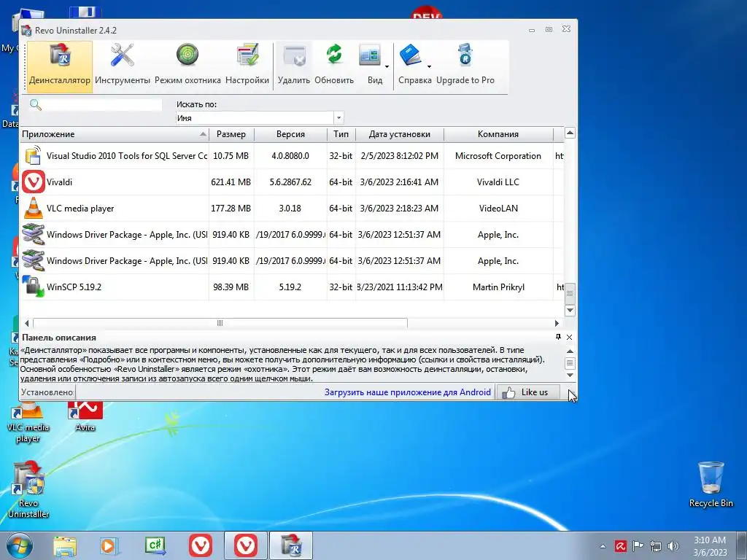The width and height of the screenshot is (747, 560).
Task: Select Revo Uninstaller desktop shortcut
Action: tap(28, 490)
